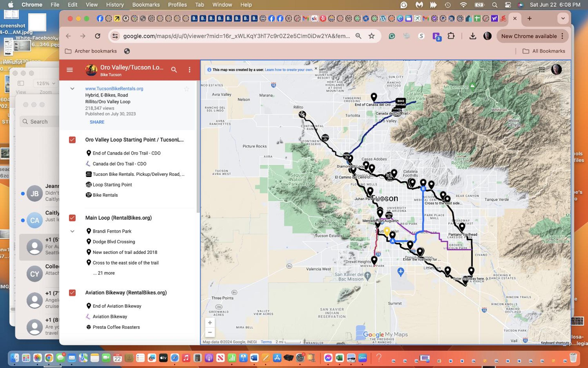Image resolution: width=588 pixels, height=368 pixels.
Task: Open the three-dot map options menu
Action: [189, 70]
